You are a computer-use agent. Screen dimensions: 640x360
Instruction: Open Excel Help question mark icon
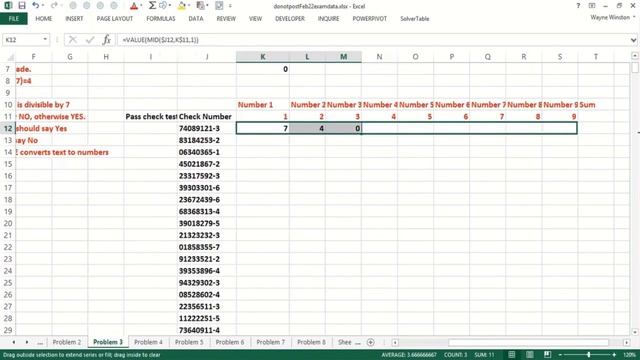(x=578, y=6)
